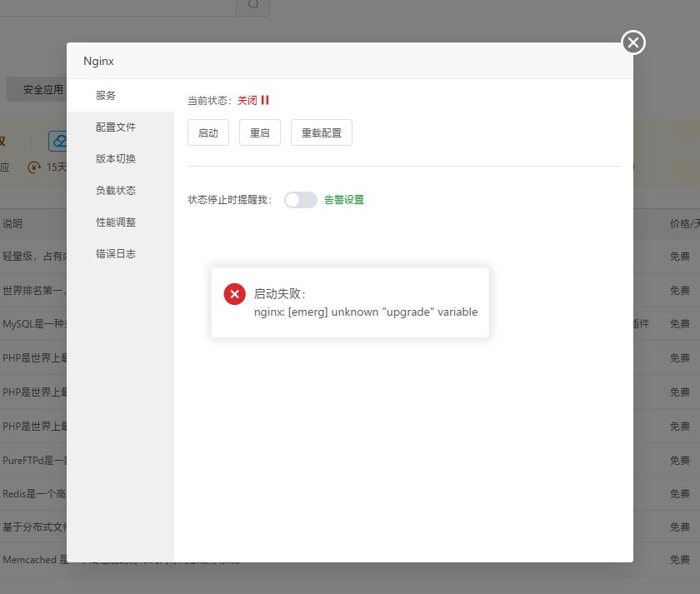
Task: Click the red 关闭 status text
Action: coord(247,101)
